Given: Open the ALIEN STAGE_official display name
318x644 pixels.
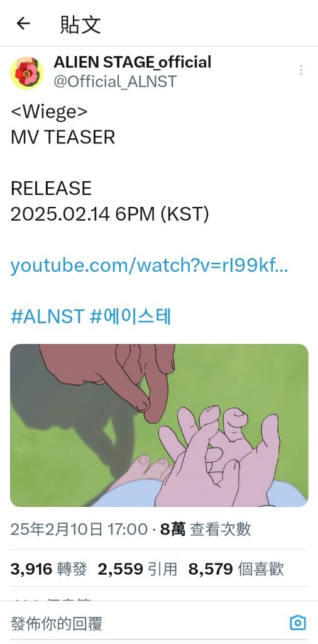Looking at the screenshot, I should tap(133, 62).
